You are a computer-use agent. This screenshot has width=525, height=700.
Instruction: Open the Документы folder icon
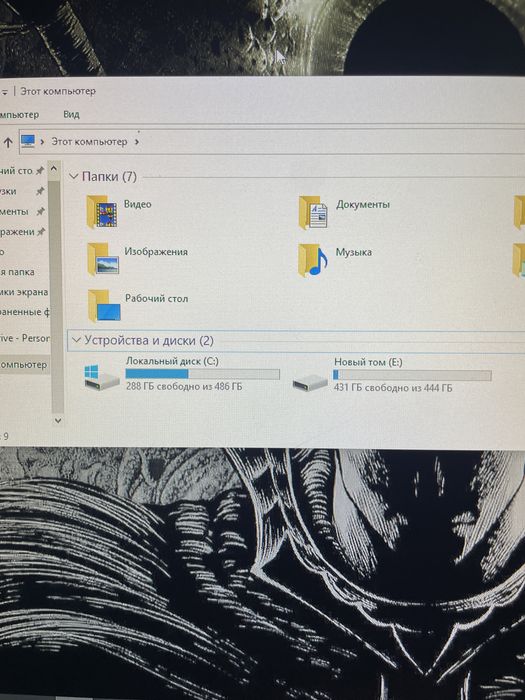[313, 212]
